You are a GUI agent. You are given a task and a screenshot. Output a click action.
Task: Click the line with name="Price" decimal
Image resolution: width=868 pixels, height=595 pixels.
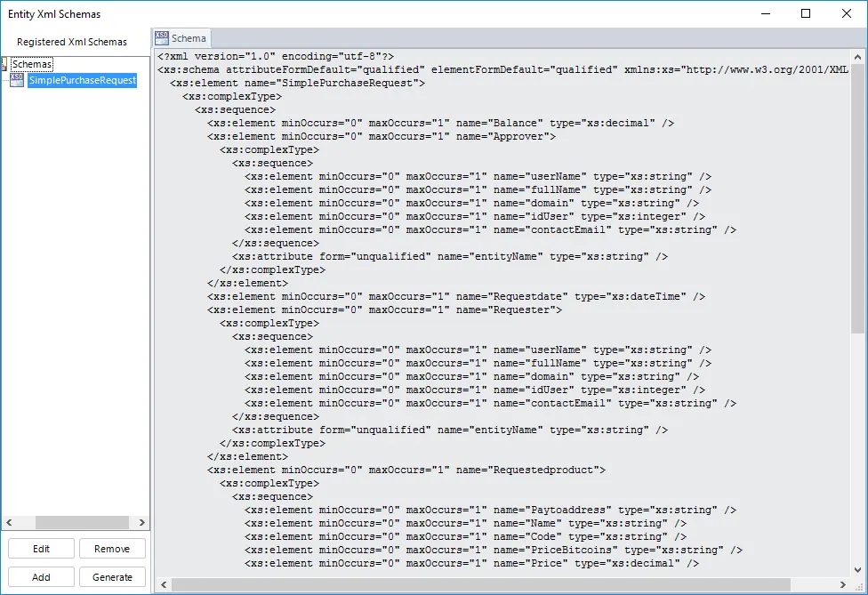pyautogui.click(x=471, y=564)
